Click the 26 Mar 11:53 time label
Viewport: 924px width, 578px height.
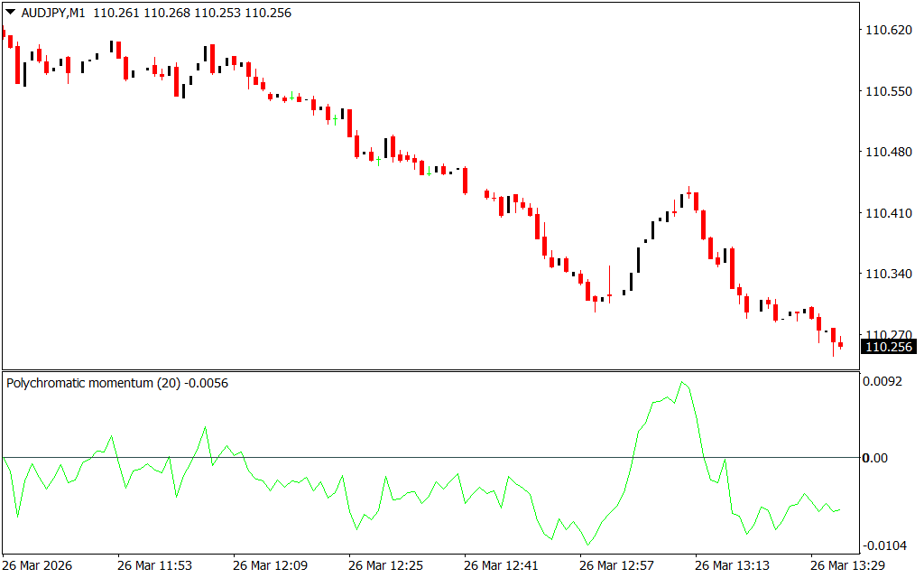tap(154, 565)
